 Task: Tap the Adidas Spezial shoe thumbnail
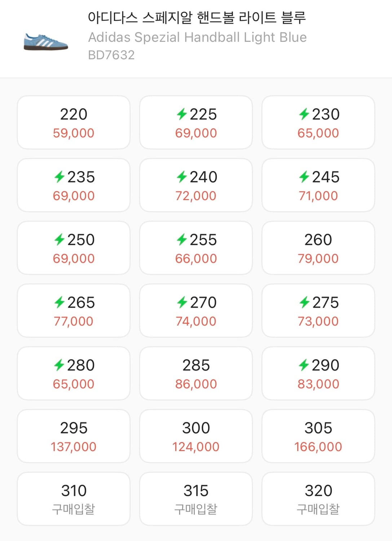[x=46, y=42]
